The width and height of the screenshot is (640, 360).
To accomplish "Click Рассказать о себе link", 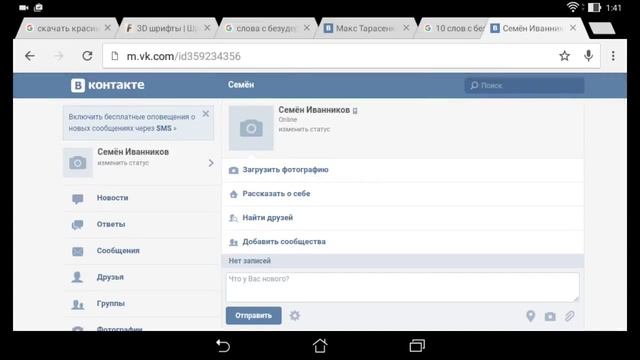I will coord(276,193).
